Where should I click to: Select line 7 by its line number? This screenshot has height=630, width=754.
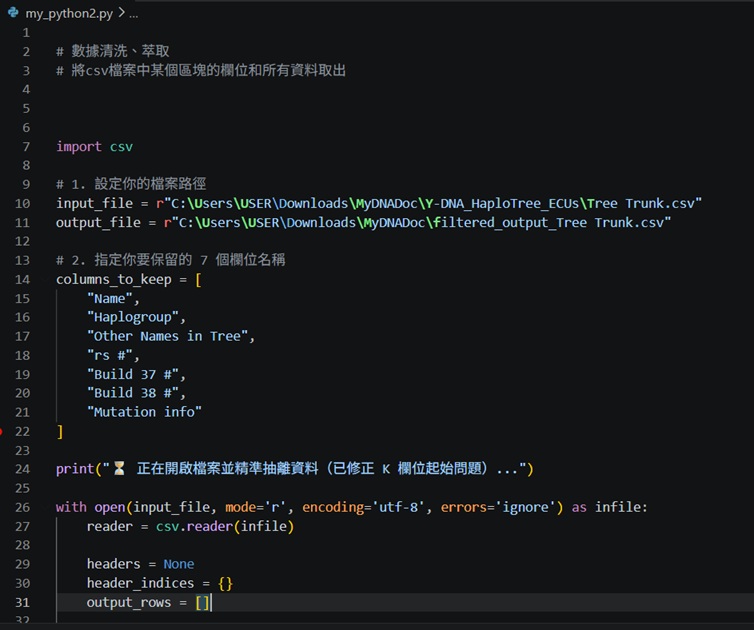coord(26,147)
